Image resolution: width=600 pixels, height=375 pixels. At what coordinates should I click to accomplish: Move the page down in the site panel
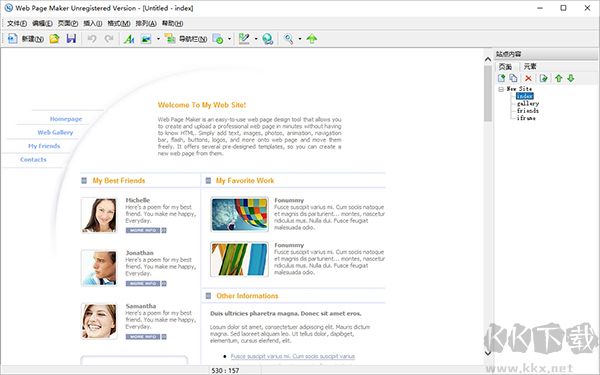tap(571, 78)
